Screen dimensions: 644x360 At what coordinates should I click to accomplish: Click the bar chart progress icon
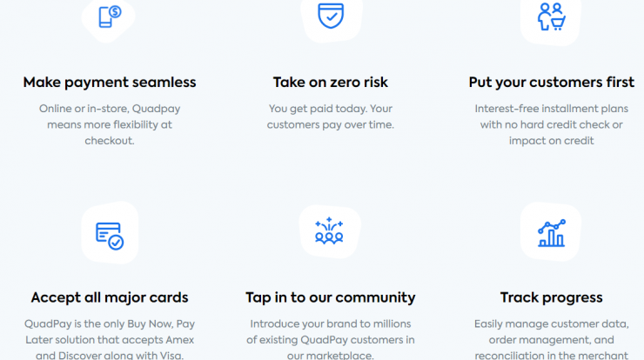pos(552,233)
